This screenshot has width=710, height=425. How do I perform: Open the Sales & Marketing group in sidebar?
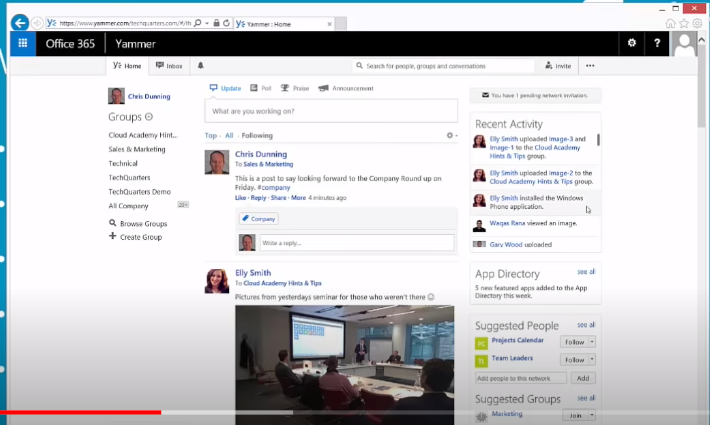click(x=137, y=149)
